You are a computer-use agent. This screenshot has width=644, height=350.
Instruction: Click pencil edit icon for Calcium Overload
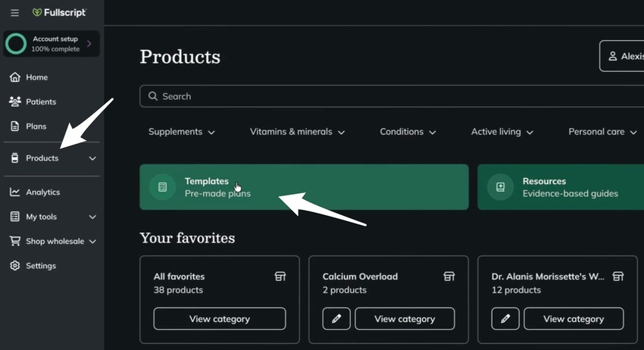point(336,319)
